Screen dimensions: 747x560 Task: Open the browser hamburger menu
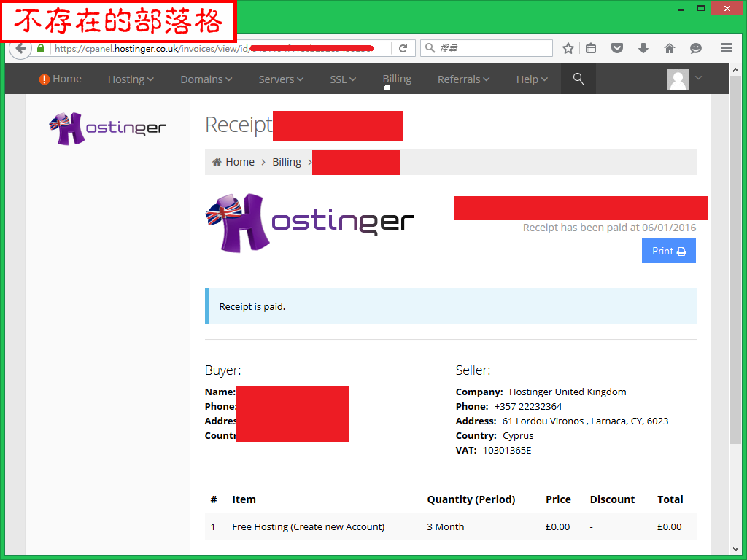tap(726, 48)
